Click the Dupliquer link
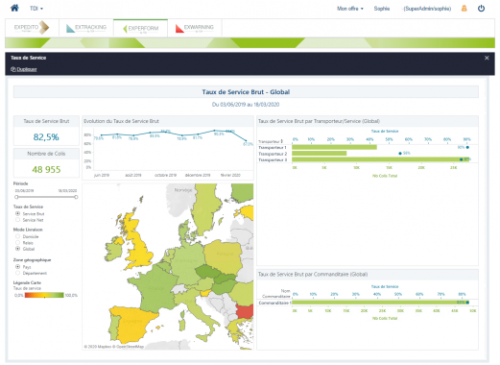Image resolution: width=500 pixels, height=365 pixels. click(24, 69)
